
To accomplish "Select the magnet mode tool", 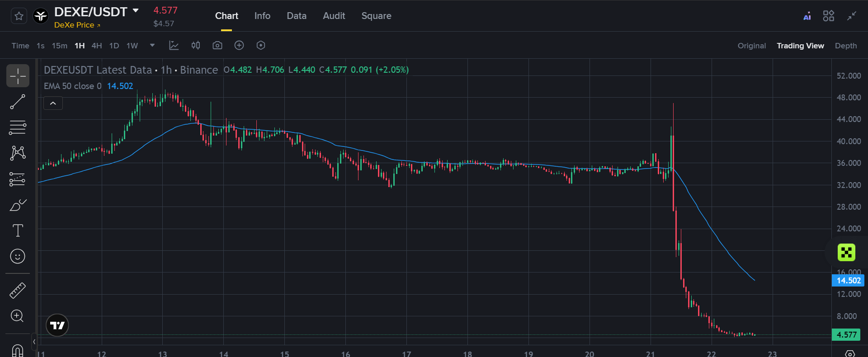I will click(x=17, y=350).
